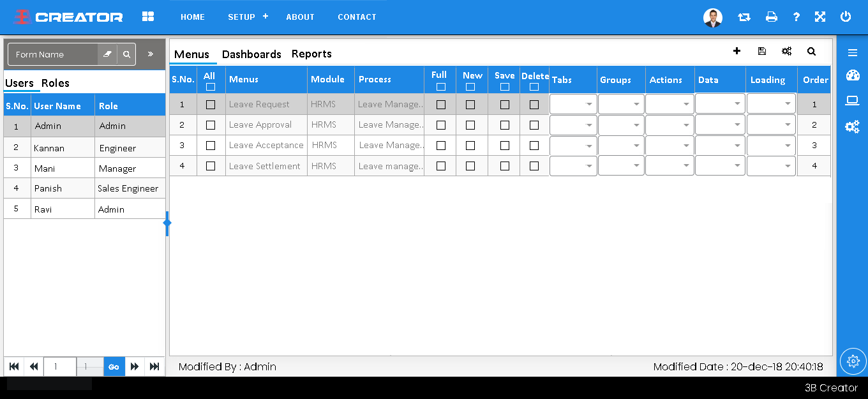Open the Loading dropdown for Leave Approval
Viewport: 868px width, 399px height.
coord(771,125)
